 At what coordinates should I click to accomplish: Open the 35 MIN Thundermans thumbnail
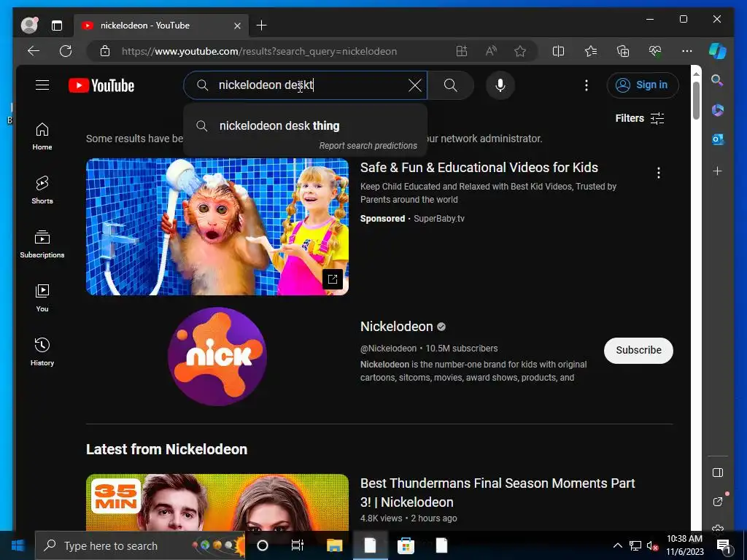(217, 502)
